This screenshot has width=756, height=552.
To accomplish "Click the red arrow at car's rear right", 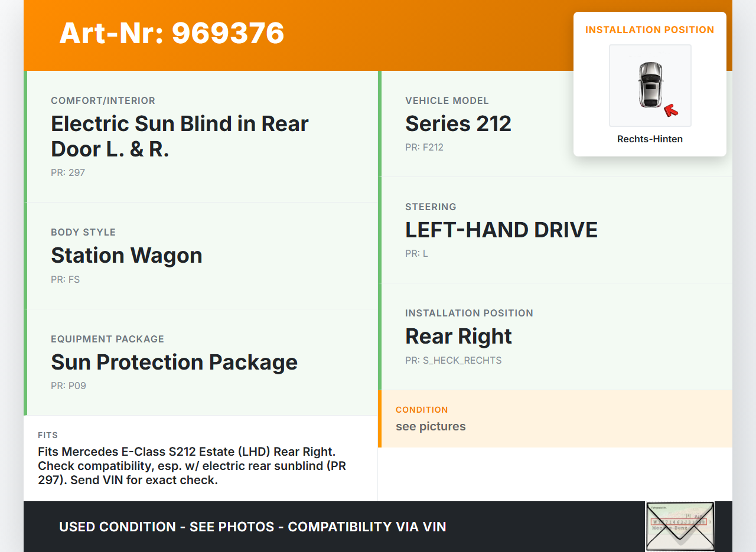I will point(670,110).
